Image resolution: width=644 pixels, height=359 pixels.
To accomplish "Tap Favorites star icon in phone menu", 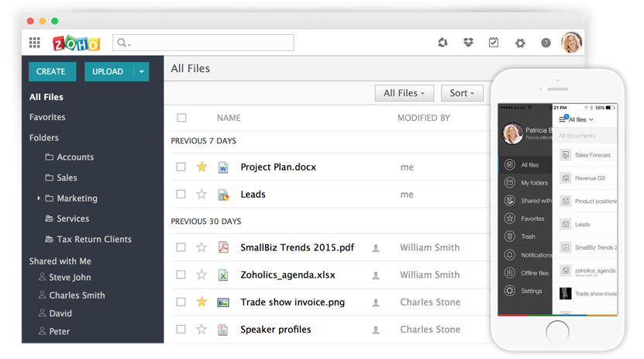I will 510,219.
